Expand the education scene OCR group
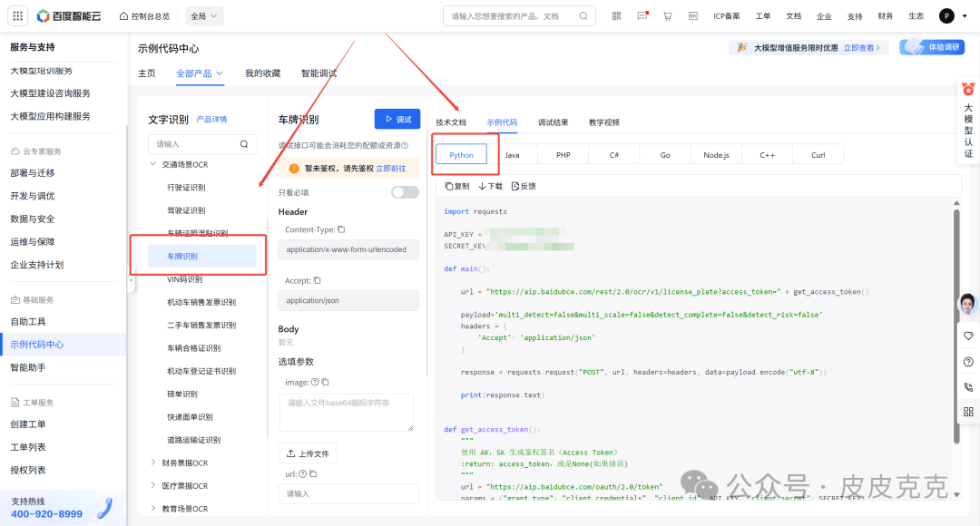Image resolution: width=980 pixels, height=526 pixels. [152, 509]
